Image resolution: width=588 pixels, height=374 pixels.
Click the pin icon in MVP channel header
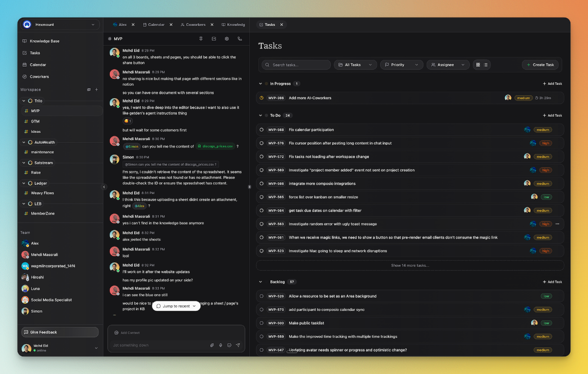pos(201,39)
